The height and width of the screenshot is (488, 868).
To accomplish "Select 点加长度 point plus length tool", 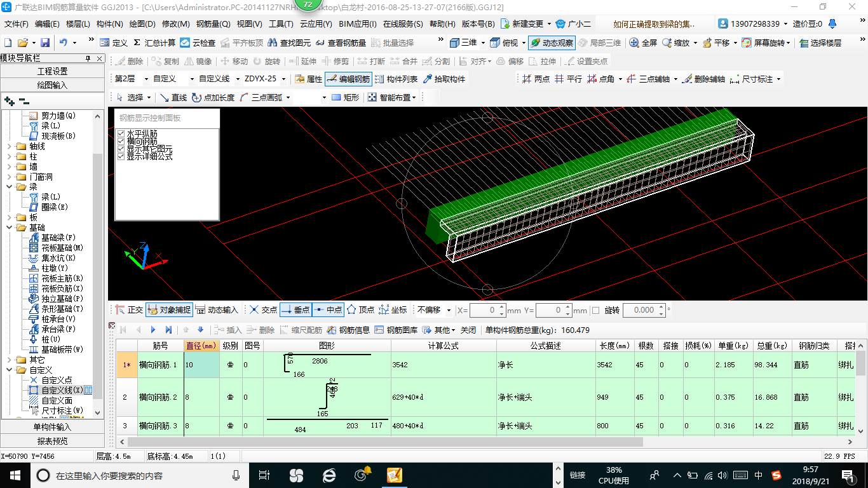I will click(213, 97).
